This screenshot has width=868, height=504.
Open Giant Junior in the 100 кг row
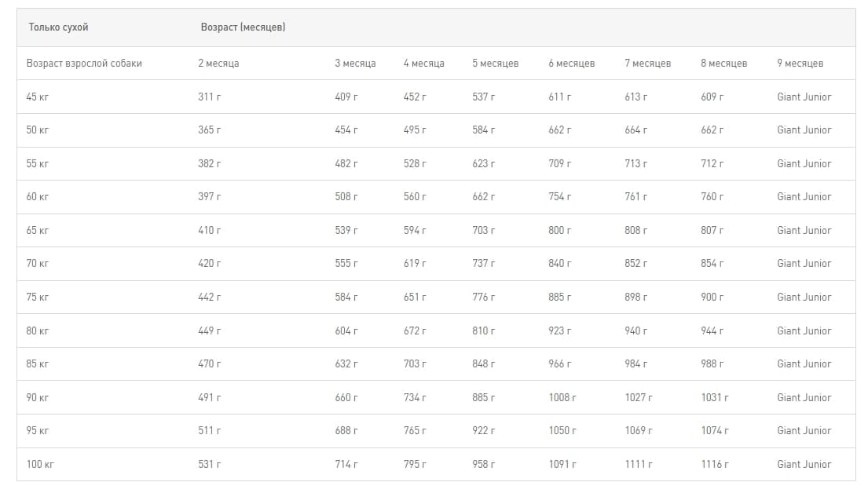804,465
